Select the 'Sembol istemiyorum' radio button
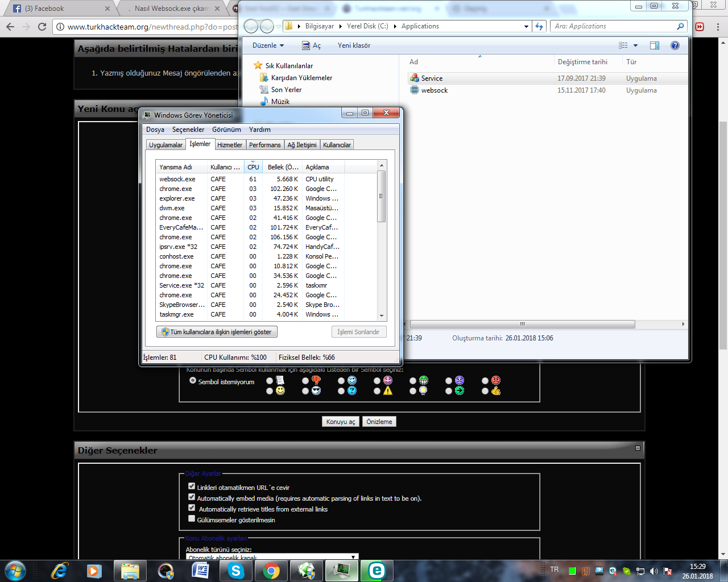The image size is (728, 582). (x=193, y=381)
